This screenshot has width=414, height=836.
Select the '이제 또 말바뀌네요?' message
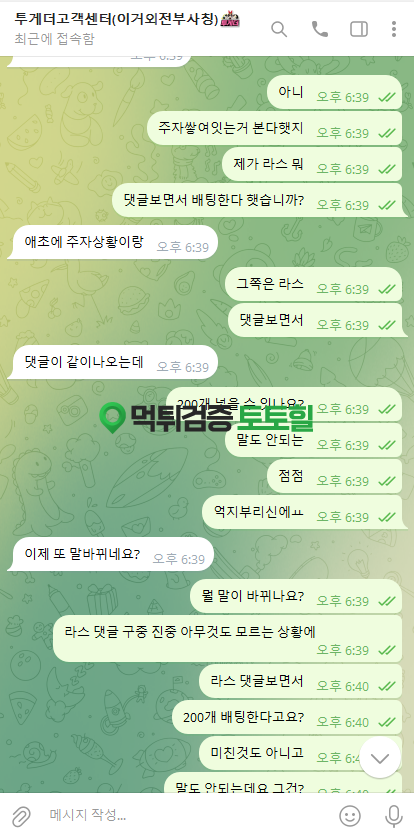coord(110,554)
